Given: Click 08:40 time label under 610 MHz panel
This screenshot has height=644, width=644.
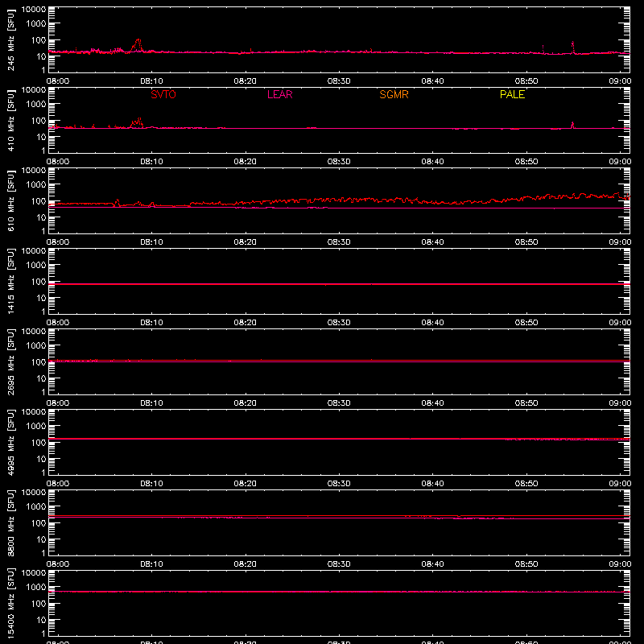Looking at the screenshot, I should [432, 242].
